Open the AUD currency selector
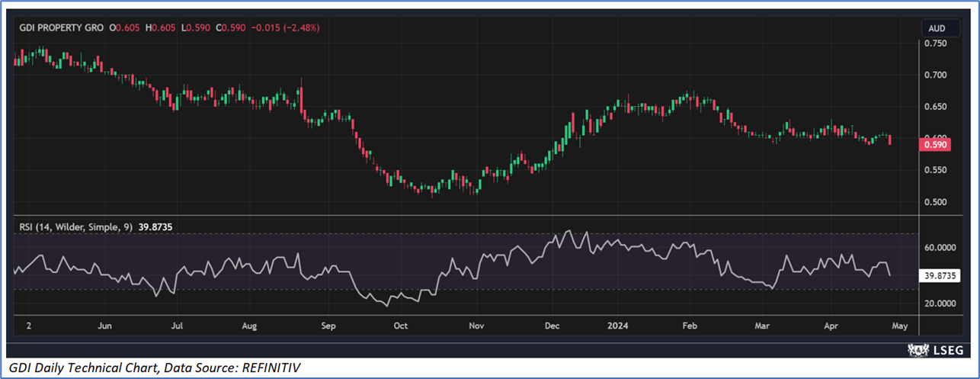980x379 pixels. (x=936, y=28)
